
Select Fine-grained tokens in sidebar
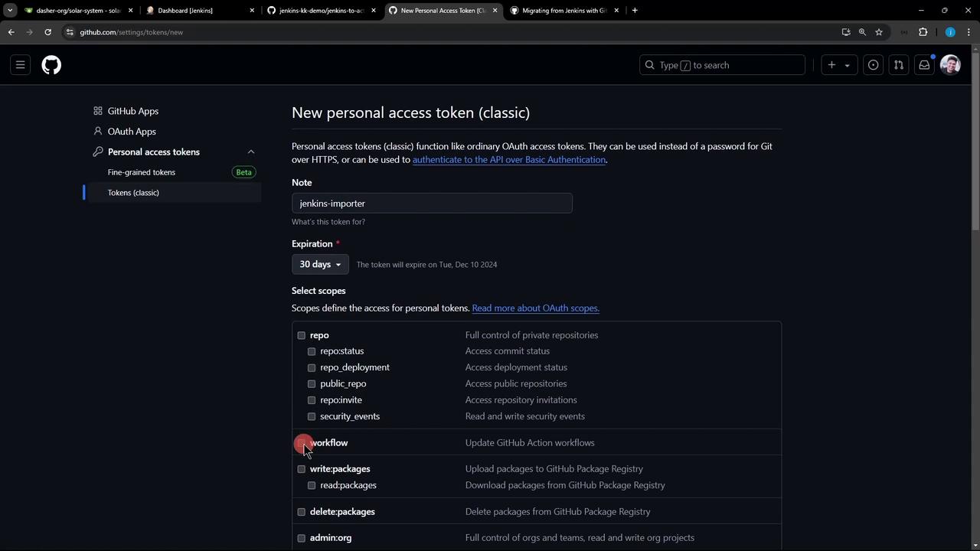tap(142, 172)
